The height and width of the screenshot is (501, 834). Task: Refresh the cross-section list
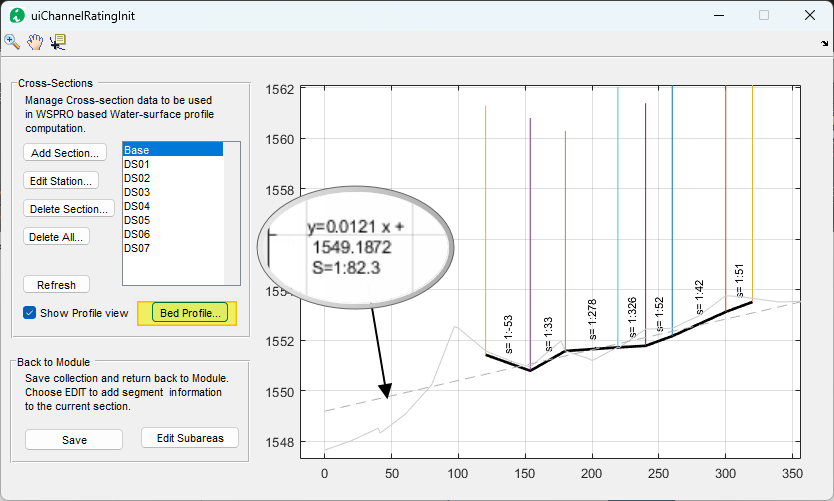(56, 285)
